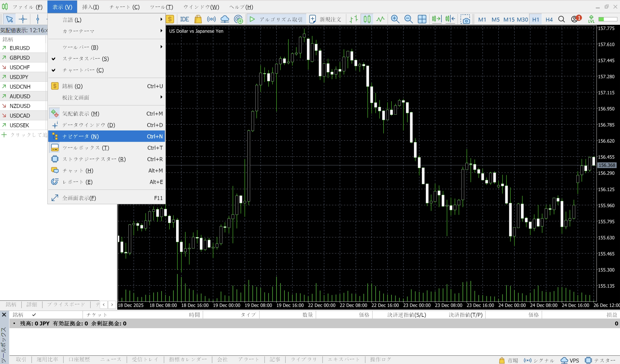Viewport: 620px width, 364px height.
Task: Toggle チャートバー (C) checkmark item
Action: (83, 70)
